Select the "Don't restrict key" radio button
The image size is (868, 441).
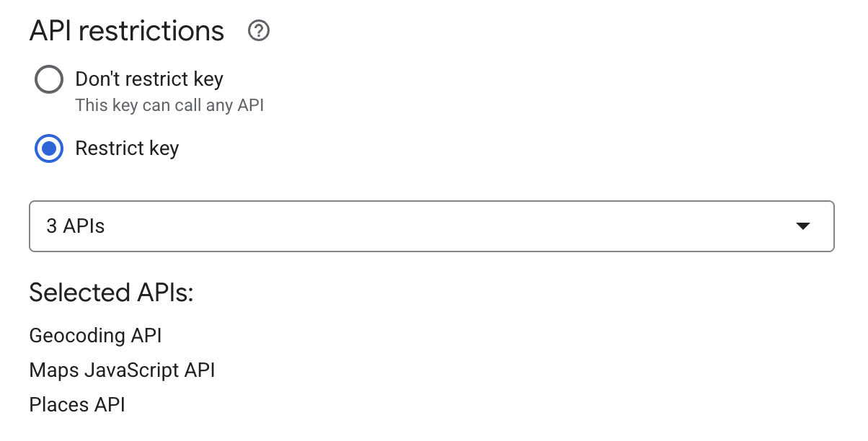(x=49, y=79)
